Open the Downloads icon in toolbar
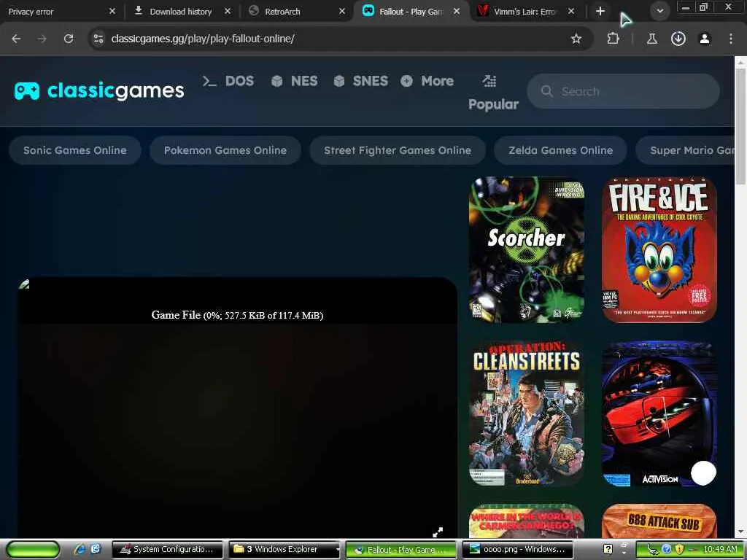This screenshot has width=747, height=560. coord(678,39)
